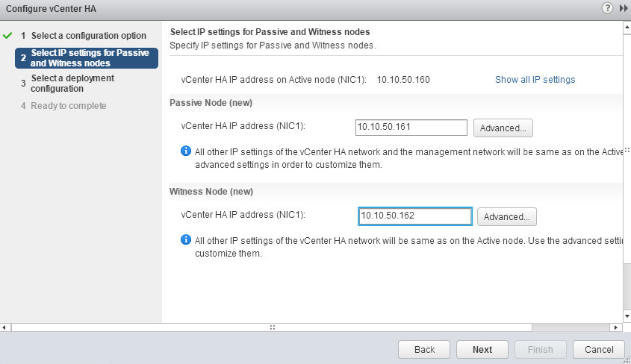Click the Passive Node IP address field
Screen dimensions: 631x364
411,128
